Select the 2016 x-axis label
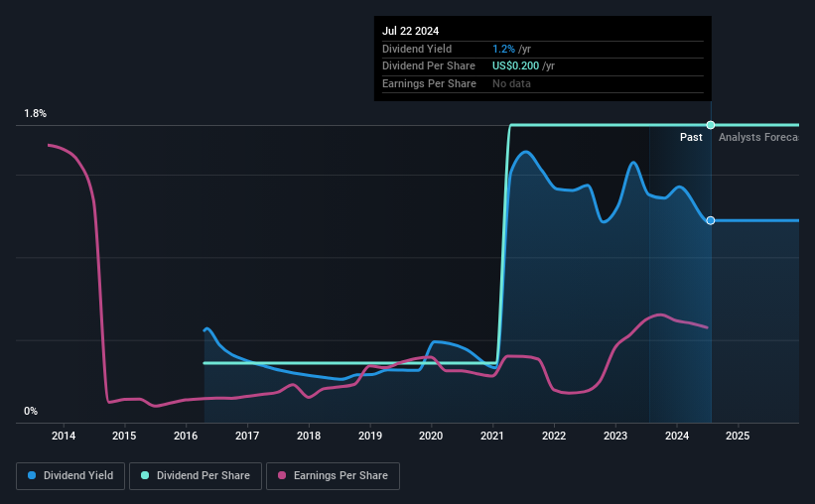This screenshot has height=504, width=815. pos(186,436)
